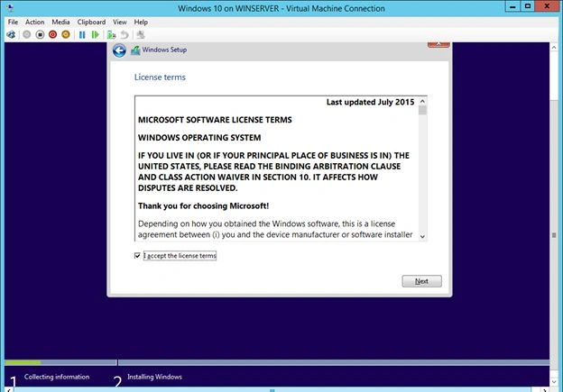Click 'MICROSOFT SOFTWARE LICENSE TERMS' heading
The height and width of the screenshot is (392, 563).
point(215,120)
